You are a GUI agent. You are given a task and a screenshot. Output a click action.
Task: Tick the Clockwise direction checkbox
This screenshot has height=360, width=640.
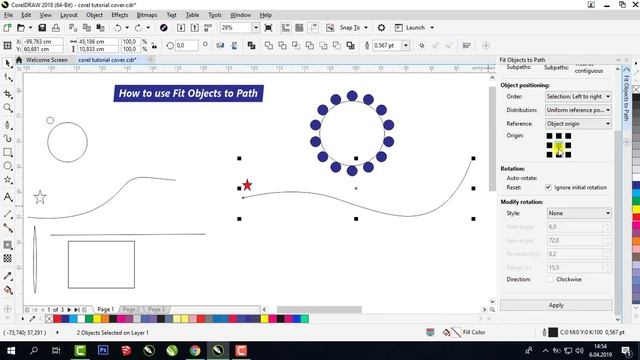(x=550, y=279)
